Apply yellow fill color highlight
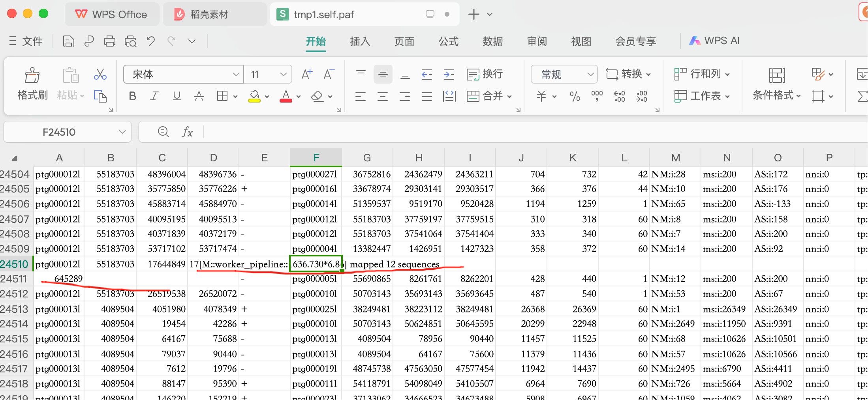 [254, 96]
